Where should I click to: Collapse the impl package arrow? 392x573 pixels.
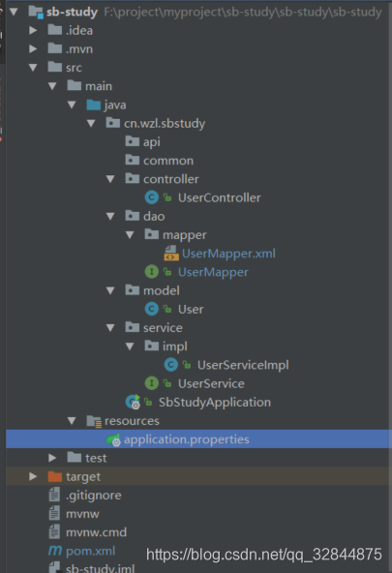130,347
